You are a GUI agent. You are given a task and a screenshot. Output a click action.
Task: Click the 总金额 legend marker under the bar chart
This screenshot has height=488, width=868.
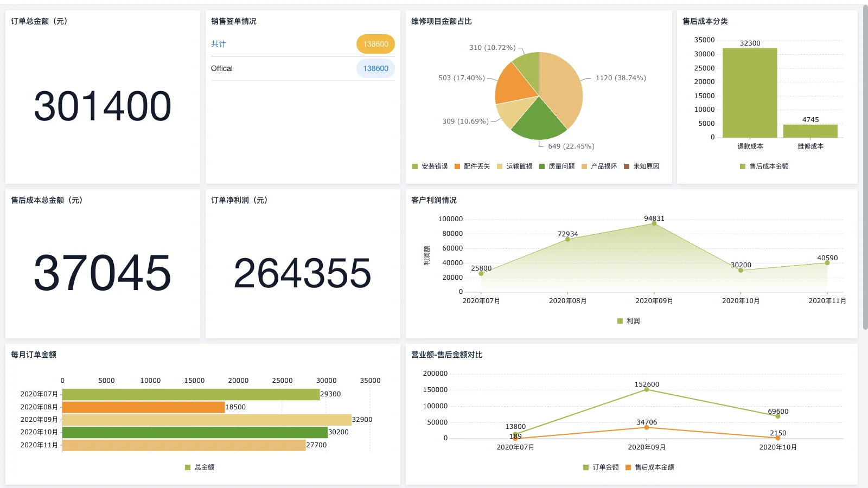(x=188, y=467)
